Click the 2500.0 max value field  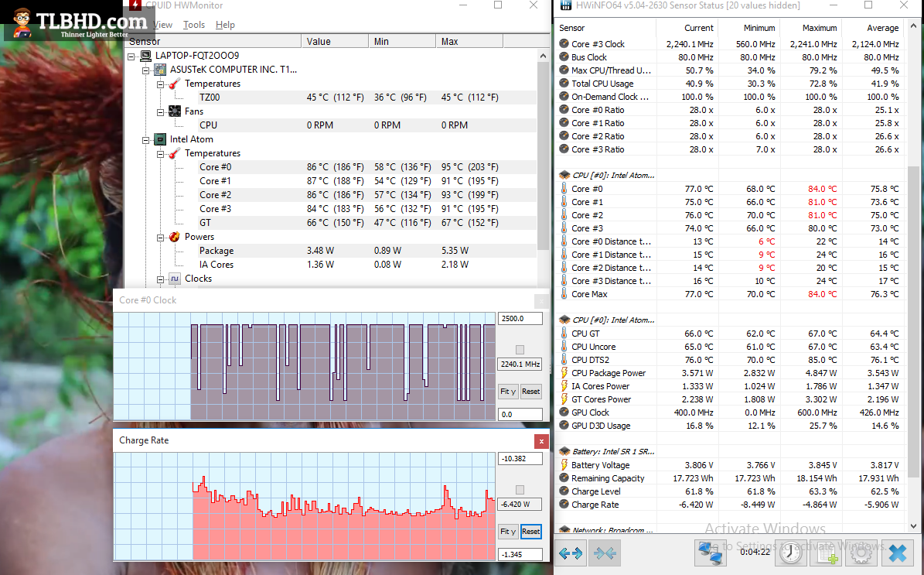(520, 319)
